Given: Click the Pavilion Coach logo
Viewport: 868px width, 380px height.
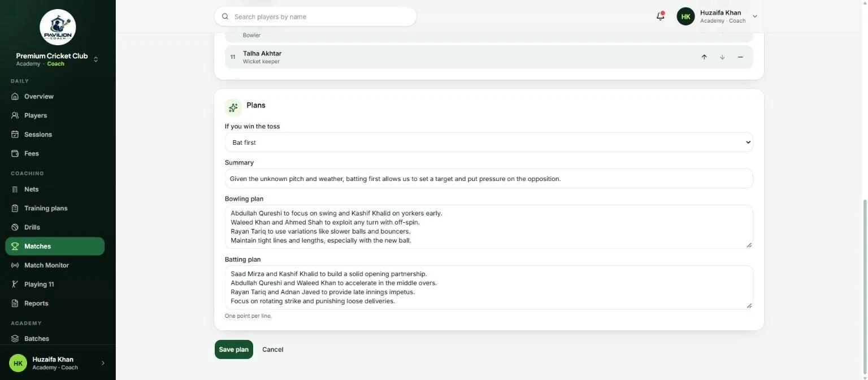Looking at the screenshot, I should pyautogui.click(x=58, y=27).
